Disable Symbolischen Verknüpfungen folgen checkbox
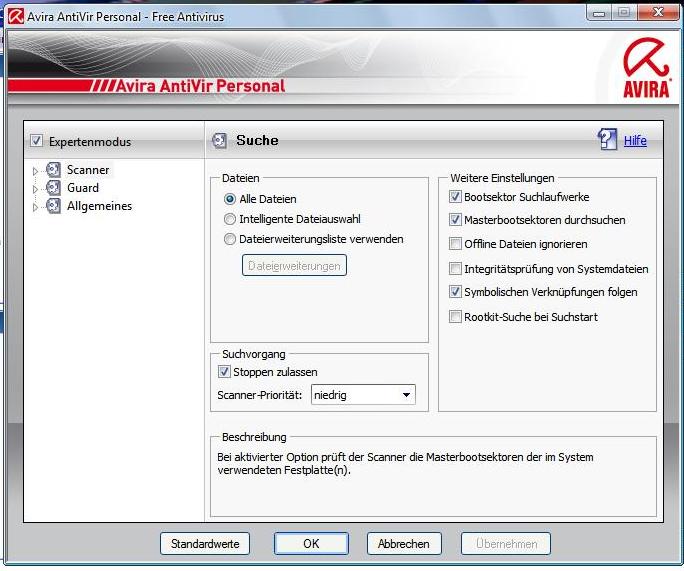 click(x=455, y=291)
